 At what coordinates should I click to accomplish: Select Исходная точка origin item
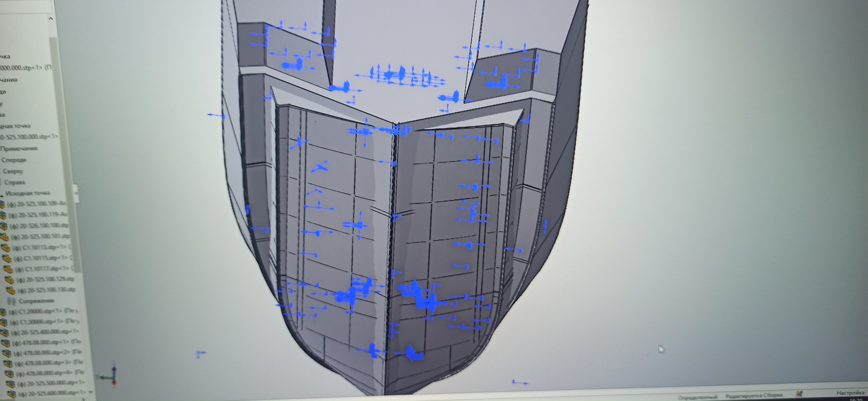click(x=28, y=193)
